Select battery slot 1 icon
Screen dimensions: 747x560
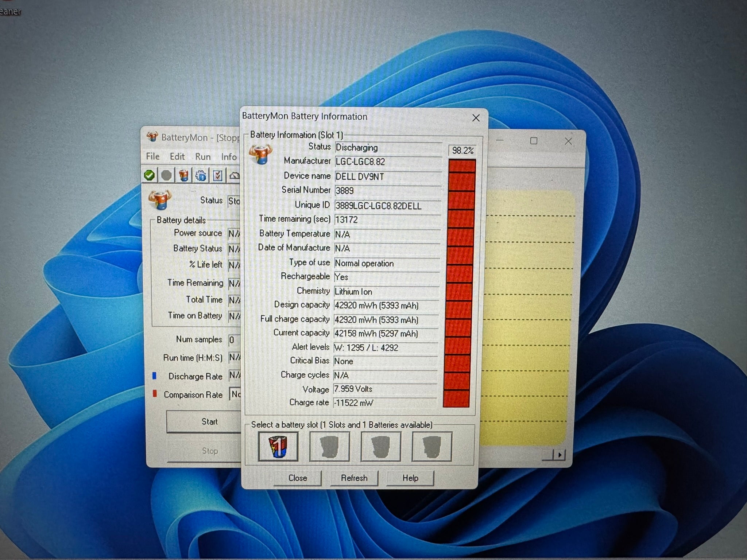pyautogui.click(x=278, y=446)
